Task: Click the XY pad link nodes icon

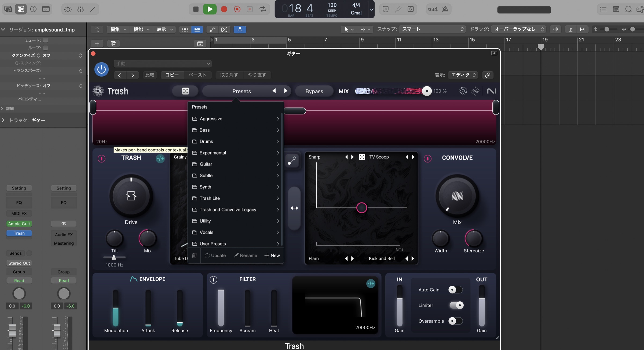Action: point(292,161)
